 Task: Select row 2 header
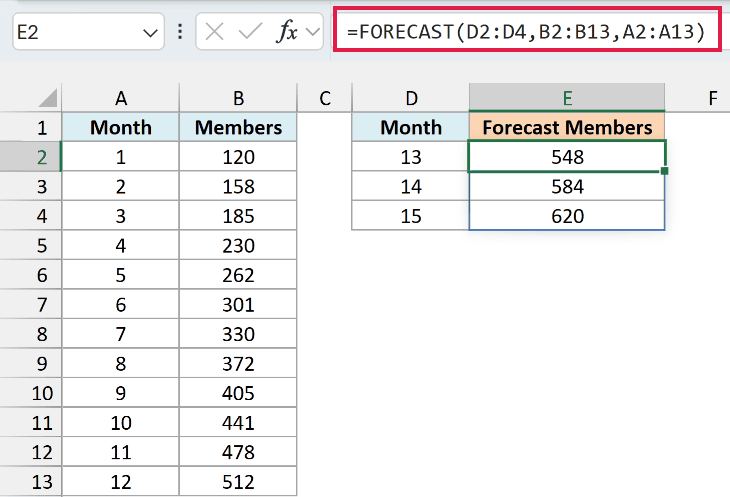pos(31,157)
